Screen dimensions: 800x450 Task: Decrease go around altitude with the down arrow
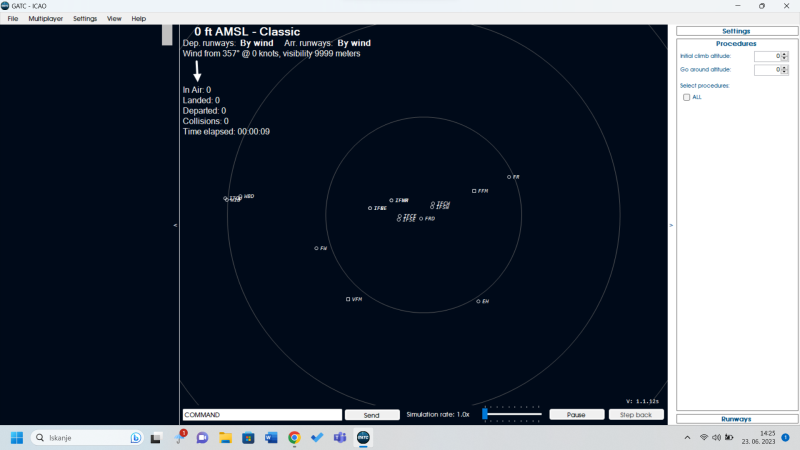(785, 71)
